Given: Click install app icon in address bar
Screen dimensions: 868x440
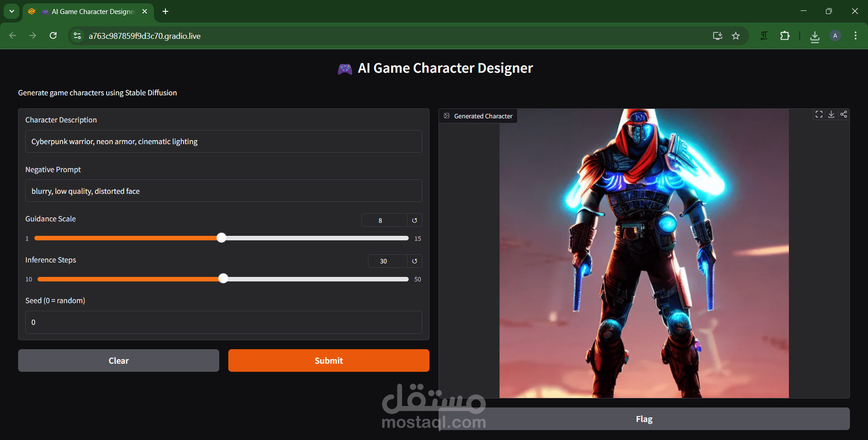Looking at the screenshot, I should click(717, 36).
